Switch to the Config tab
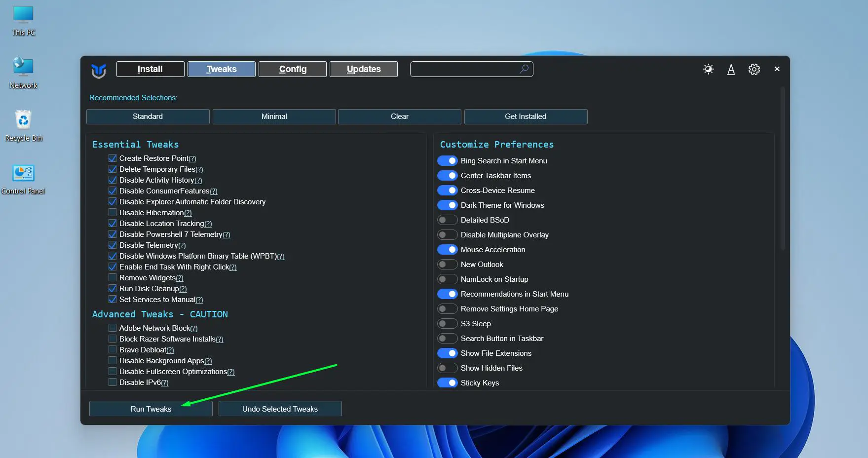This screenshot has height=458, width=868. click(292, 69)
